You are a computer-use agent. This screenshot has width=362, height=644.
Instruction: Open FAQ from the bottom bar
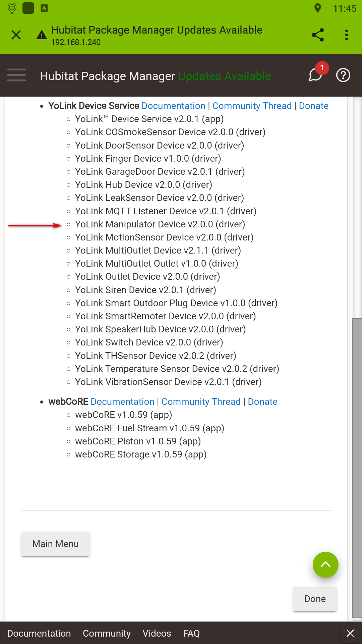point(191,633)
